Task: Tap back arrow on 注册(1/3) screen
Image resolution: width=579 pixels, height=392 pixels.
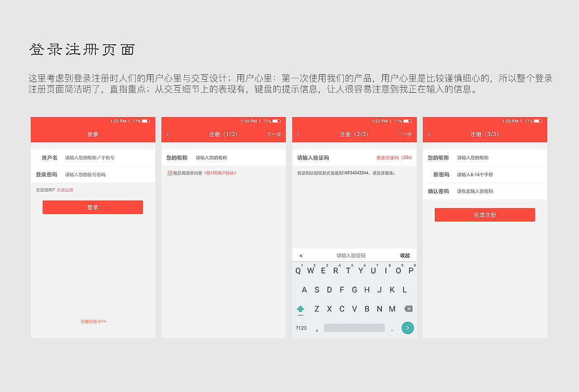Action: (x=168, y=134)
